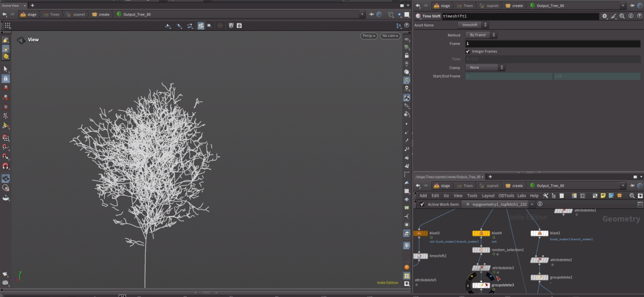
Task: Select the timeshift2 node in network
Action: pyautogui.click(x=421, y=256)
